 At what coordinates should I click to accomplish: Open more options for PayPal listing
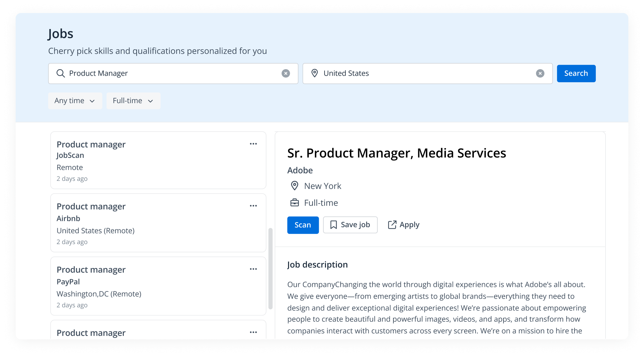(x=253, y=269)
